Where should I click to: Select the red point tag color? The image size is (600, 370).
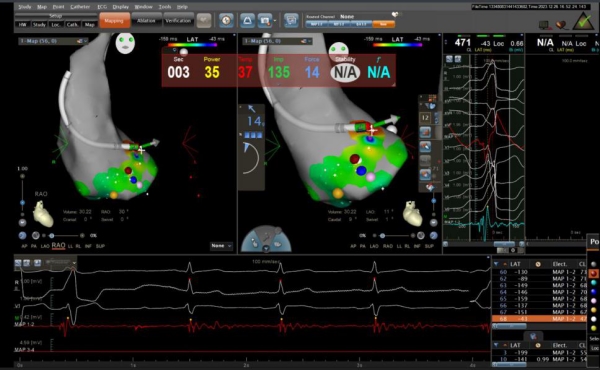(x=593, y=273)
